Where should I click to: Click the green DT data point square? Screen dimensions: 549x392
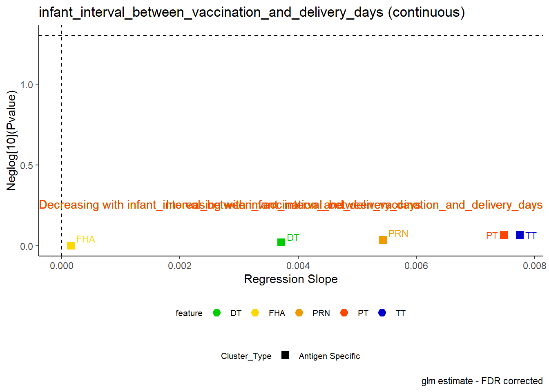click(281, 242)
